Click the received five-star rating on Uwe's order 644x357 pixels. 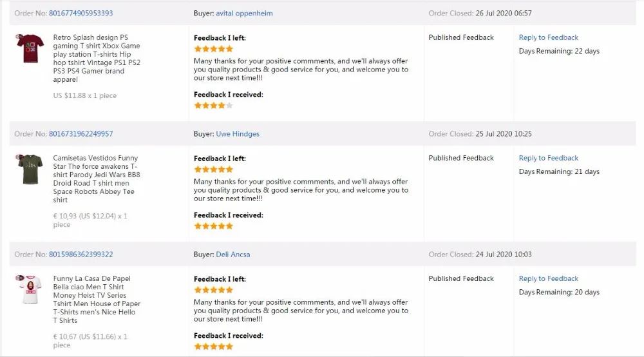coord(213,226)
